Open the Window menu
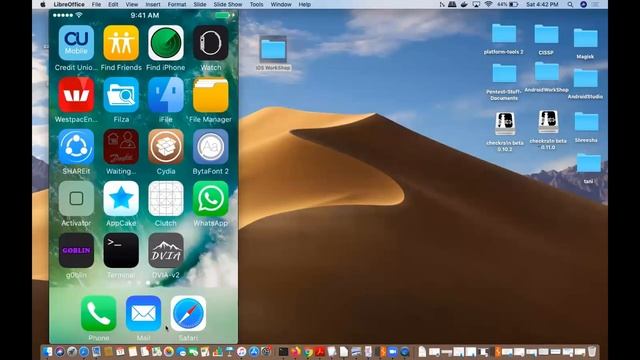Screen dimensions: 640x360 pyautogui.click(x=281, y=4)
